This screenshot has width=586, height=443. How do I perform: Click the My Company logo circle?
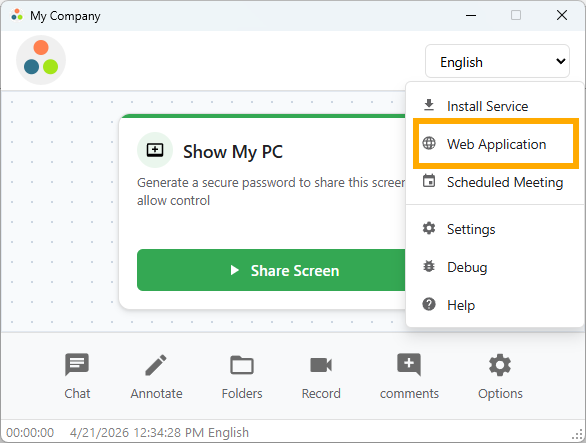(x=41, y=60)
